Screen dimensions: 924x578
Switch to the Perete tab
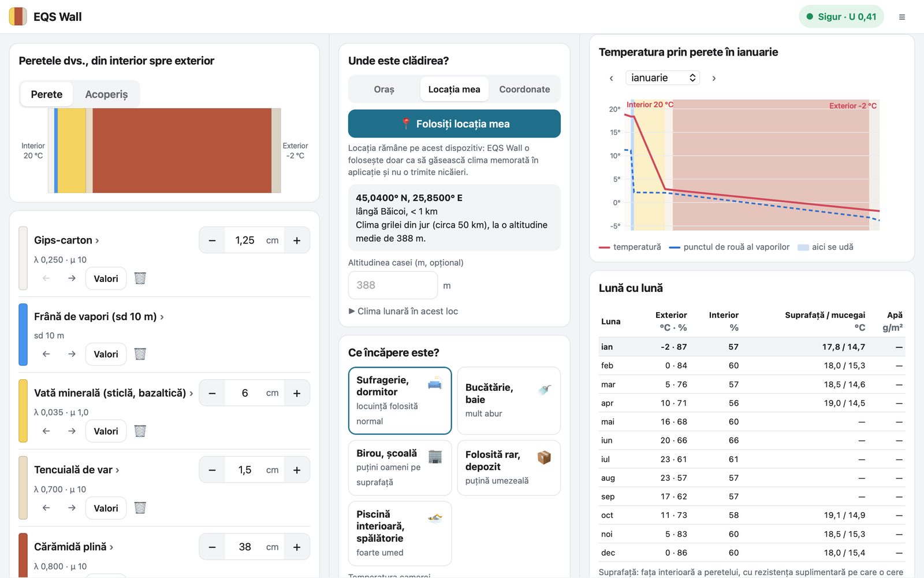(x=47, y=94)
